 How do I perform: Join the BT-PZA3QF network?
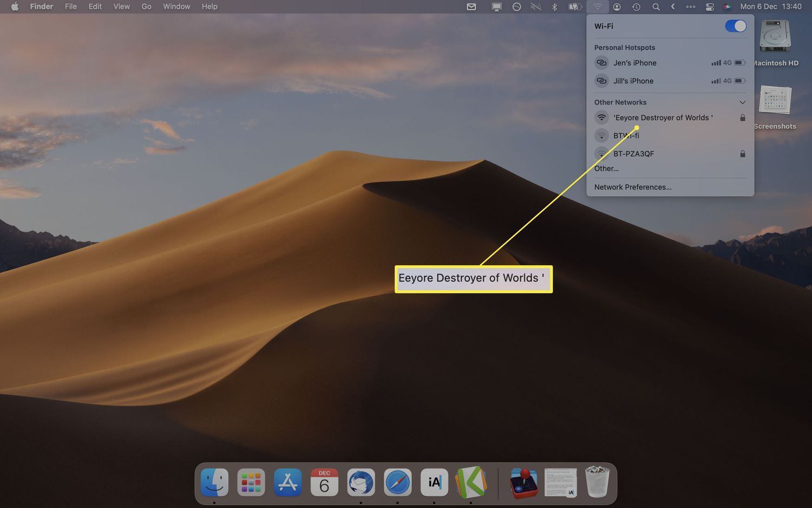(633, 154)
